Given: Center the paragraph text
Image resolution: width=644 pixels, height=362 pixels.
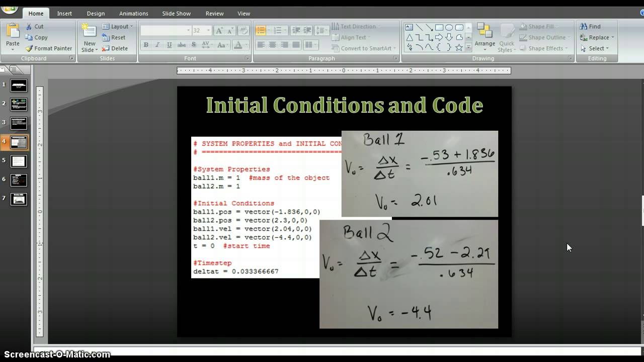Looking at the screenshot, I should [x=273, y=45].
